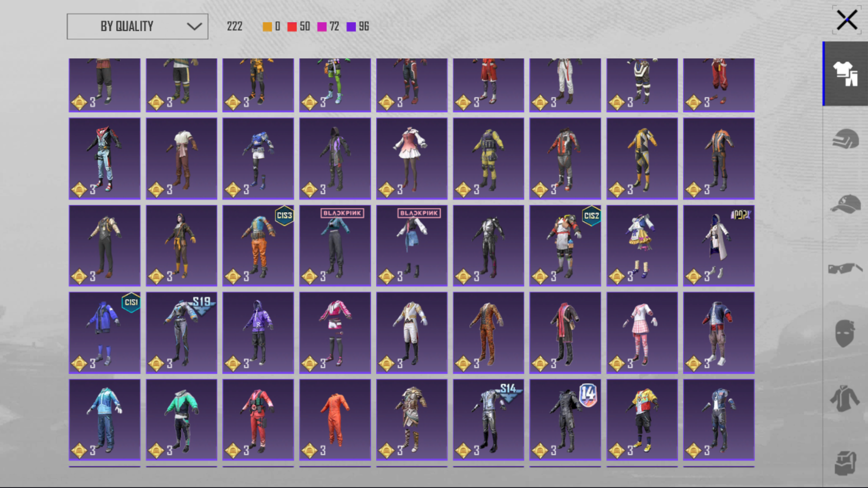
Task: Select the colorful lolita dress outfit
Action: [642, 246]
